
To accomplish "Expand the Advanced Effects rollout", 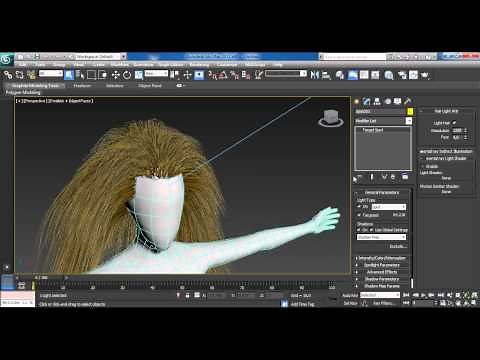I will pos(382,272).
